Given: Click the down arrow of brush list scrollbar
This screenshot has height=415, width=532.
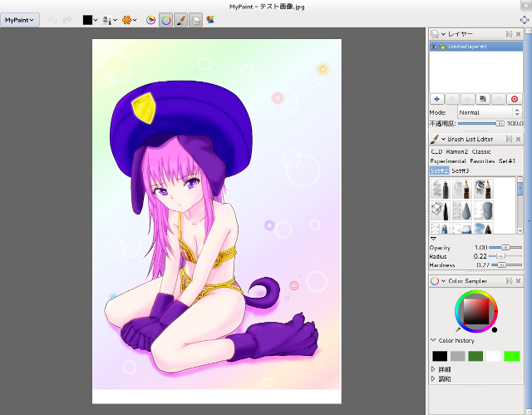Looking at the screenshot, I should coord(520,230).
